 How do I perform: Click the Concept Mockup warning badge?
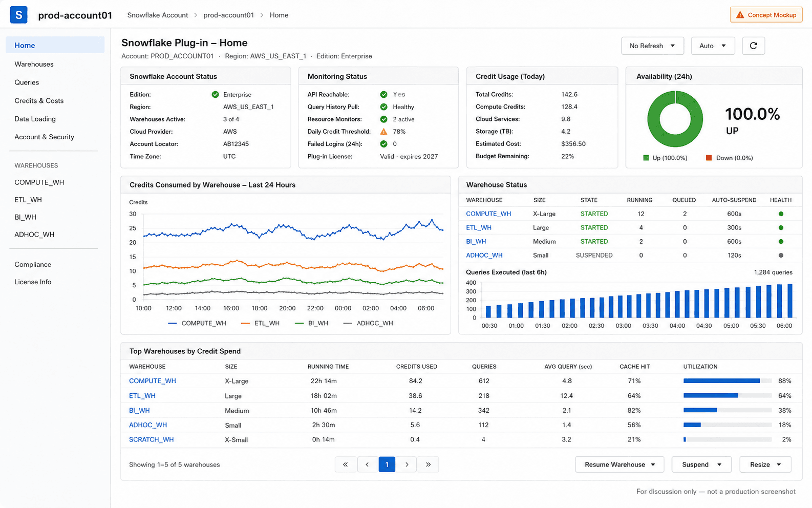pos(766,15)
